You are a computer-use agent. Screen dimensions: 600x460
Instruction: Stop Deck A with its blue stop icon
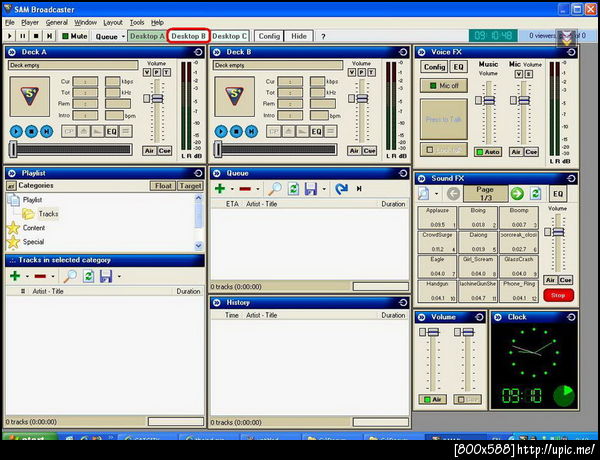[31, 132]
